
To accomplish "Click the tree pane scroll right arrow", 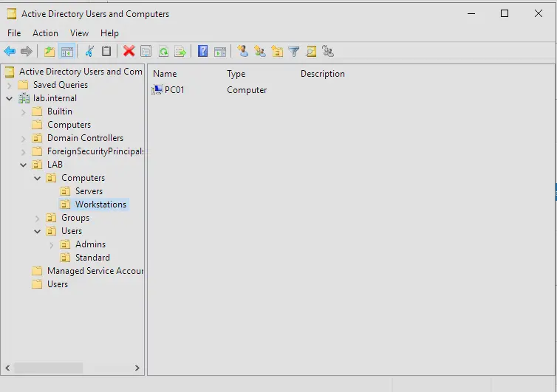I will tap(137, 368).
